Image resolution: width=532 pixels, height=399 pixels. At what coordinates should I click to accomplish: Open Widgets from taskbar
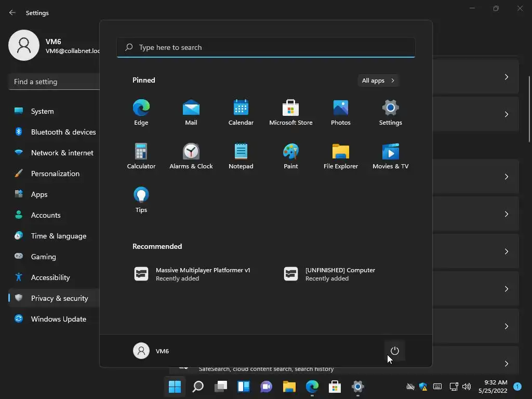pos(244,387)
